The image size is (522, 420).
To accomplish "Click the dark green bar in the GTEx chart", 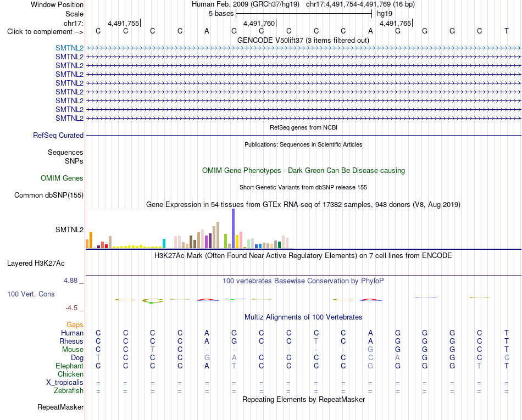I will pos(279,245).
